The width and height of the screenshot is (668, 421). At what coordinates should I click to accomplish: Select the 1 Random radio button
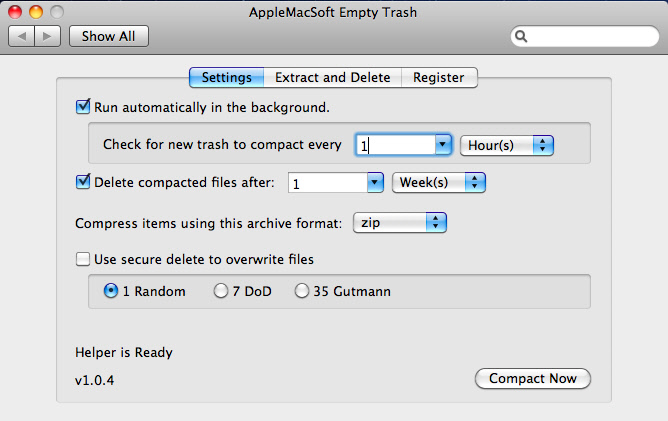coord(111,291)
